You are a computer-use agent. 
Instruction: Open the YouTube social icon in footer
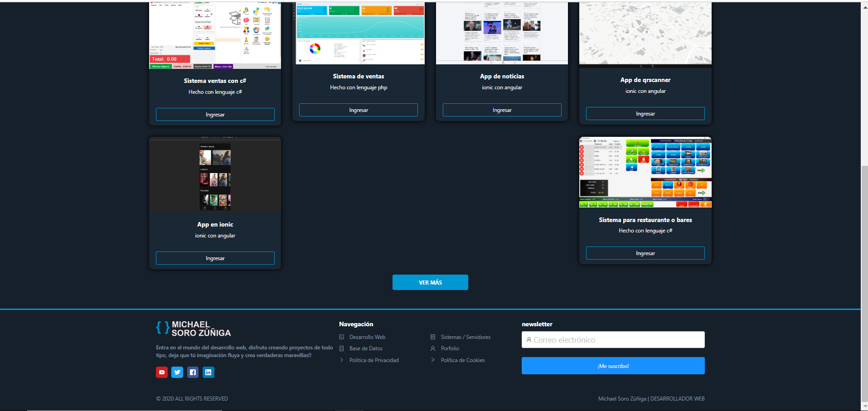point(162,372)
